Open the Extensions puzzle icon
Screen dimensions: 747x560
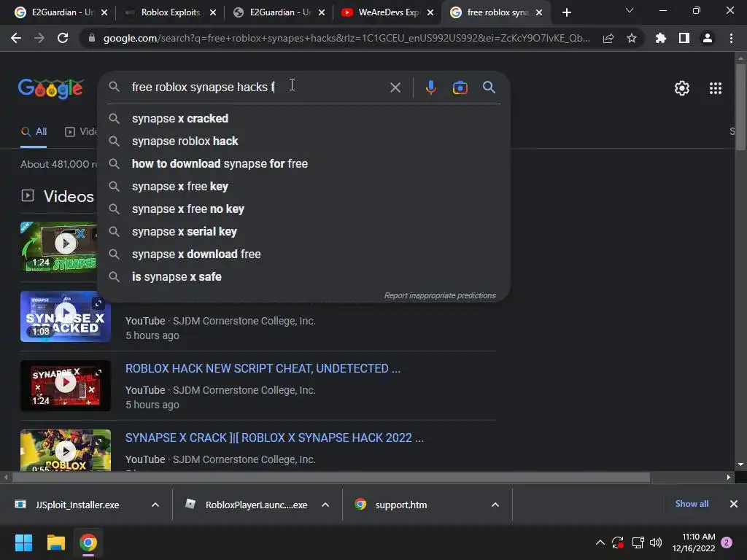point(661,38)
